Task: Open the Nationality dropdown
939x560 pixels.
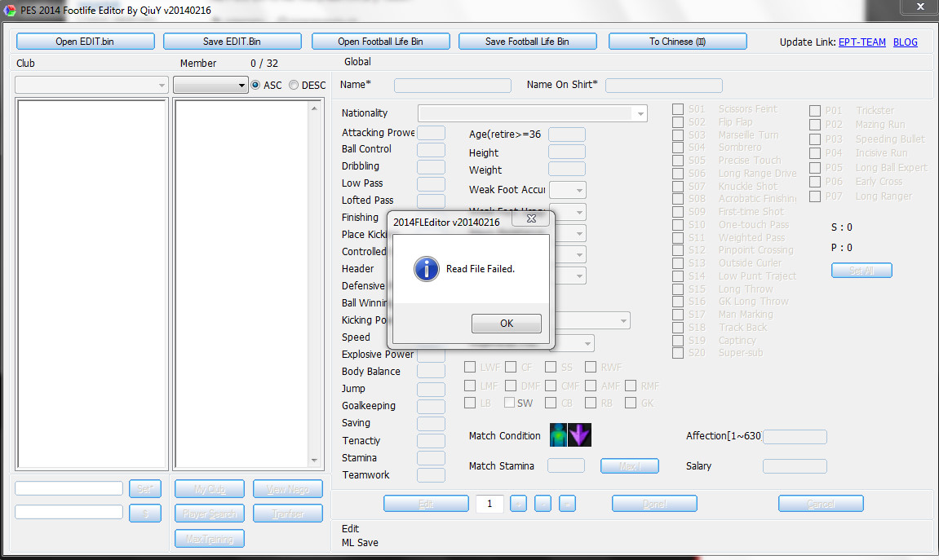Action: tap(533, 113)
